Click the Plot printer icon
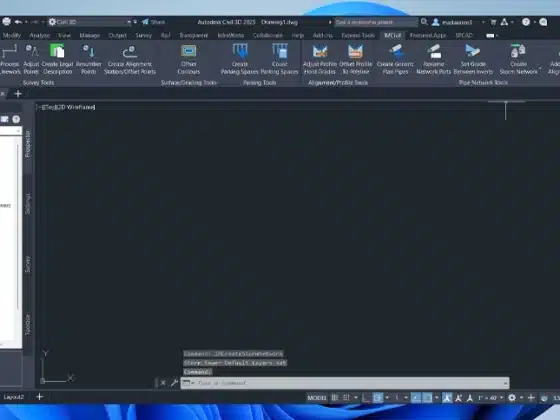 (x=6, y=22)
